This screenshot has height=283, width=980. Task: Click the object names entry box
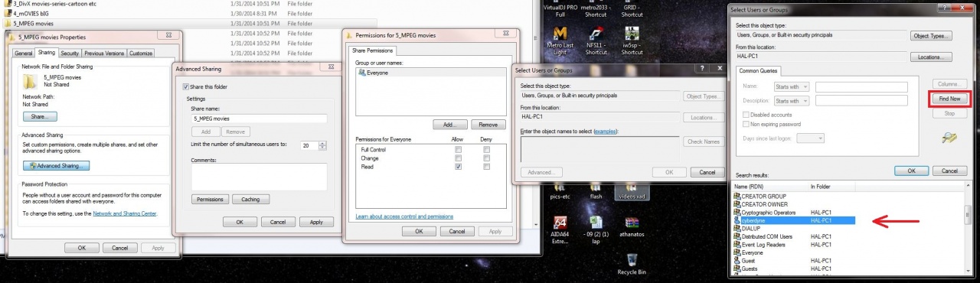tap(599, 149)
